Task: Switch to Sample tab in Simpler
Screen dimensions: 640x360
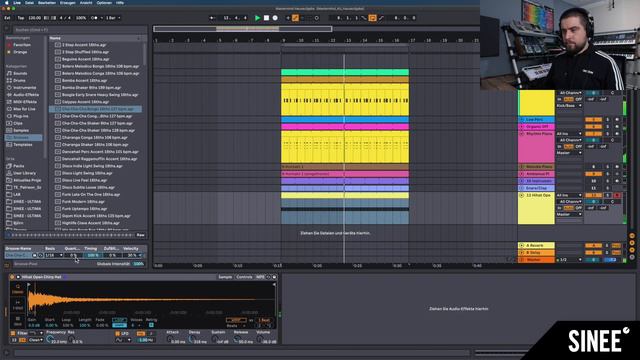Action: click(225, 277)
